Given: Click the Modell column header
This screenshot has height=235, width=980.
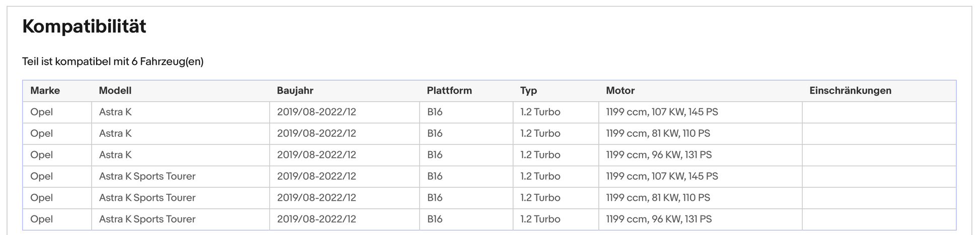Looking at the screenshot, I should [115, 91].
